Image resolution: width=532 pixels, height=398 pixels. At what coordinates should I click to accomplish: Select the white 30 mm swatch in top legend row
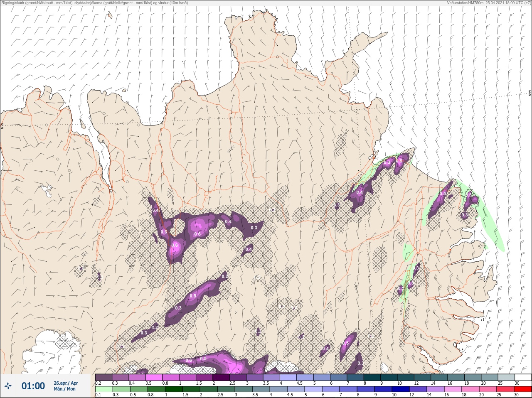[x=522, y=377]
